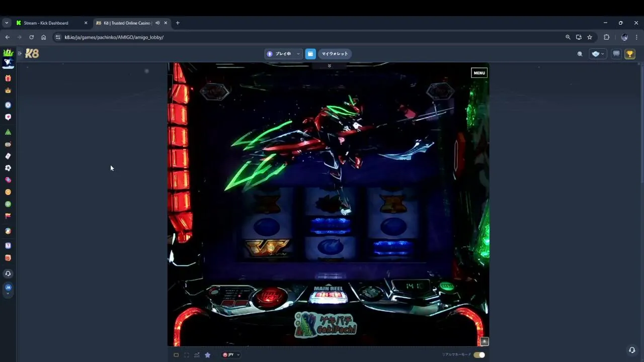Click the star favorite icon below game
The height and width of the screenshot is (362, 644).
coord(207,355)
